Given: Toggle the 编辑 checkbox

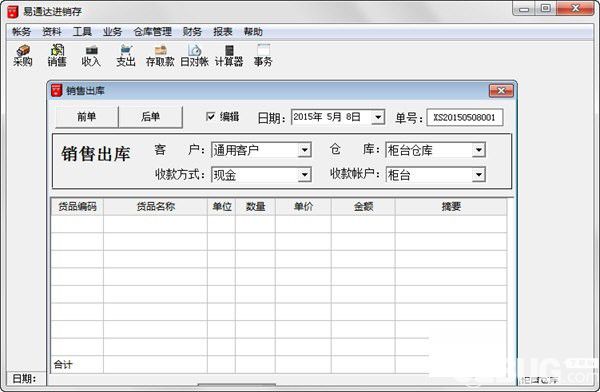Looking at the screenshot, I should tap(210, 116).
